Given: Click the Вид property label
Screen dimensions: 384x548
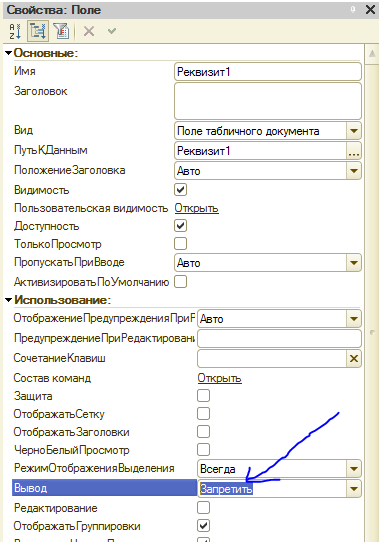Looking at the screenshot, I should (23, 130).
